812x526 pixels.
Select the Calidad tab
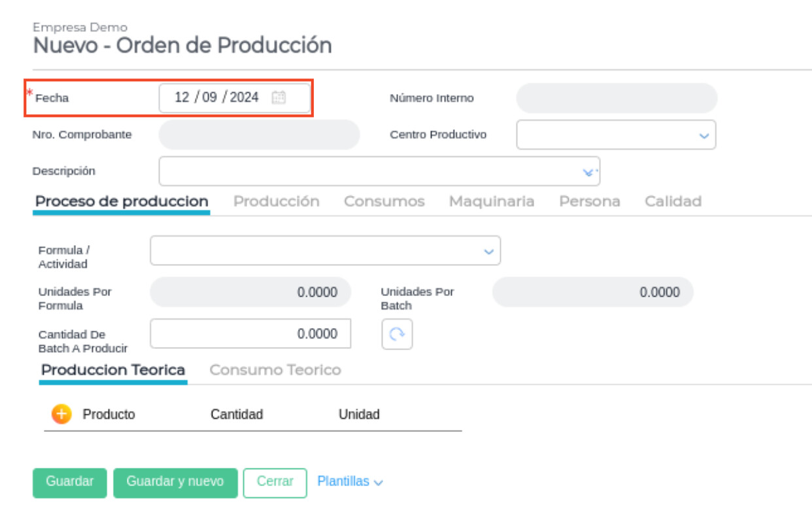(x=673, y=201)
